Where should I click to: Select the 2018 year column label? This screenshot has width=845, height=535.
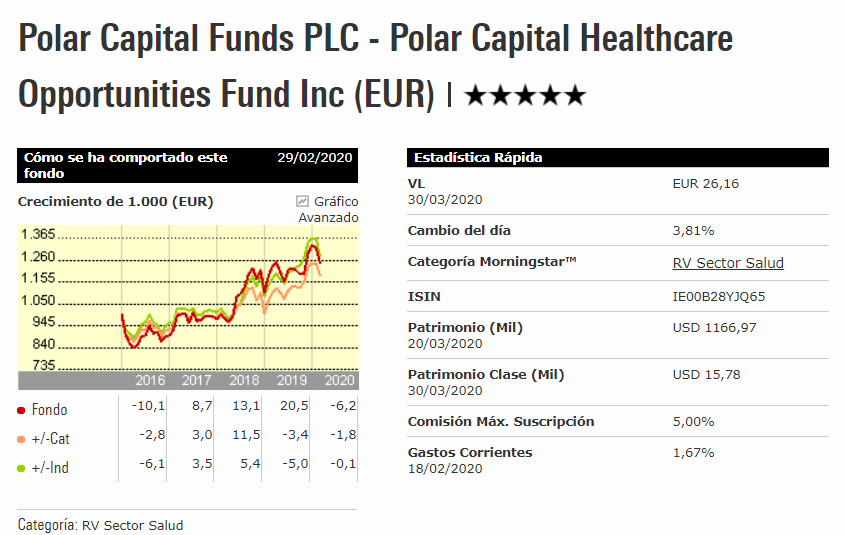click(x=244, y=380)
